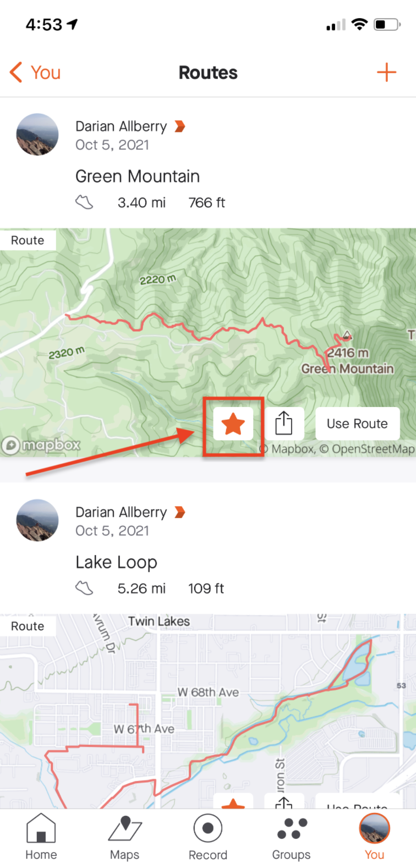Tap the Mapbox OpenStreetMap attribution text

pos(337,449)
